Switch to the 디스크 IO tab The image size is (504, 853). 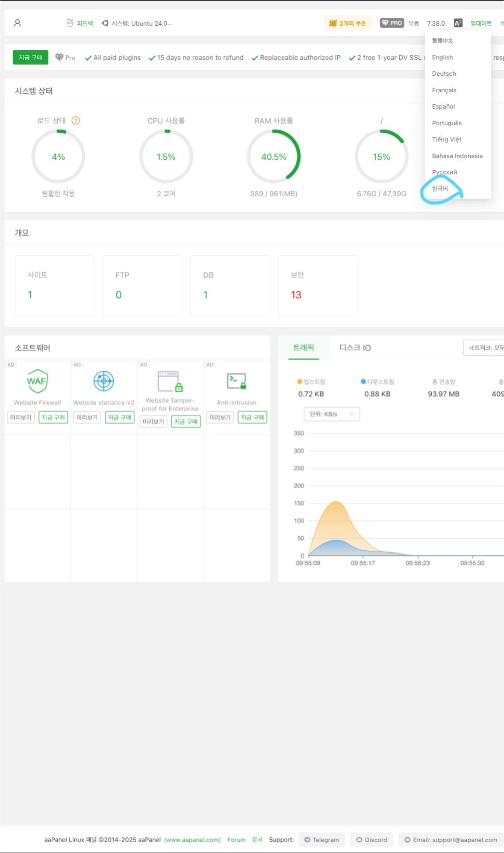(355, 348)
